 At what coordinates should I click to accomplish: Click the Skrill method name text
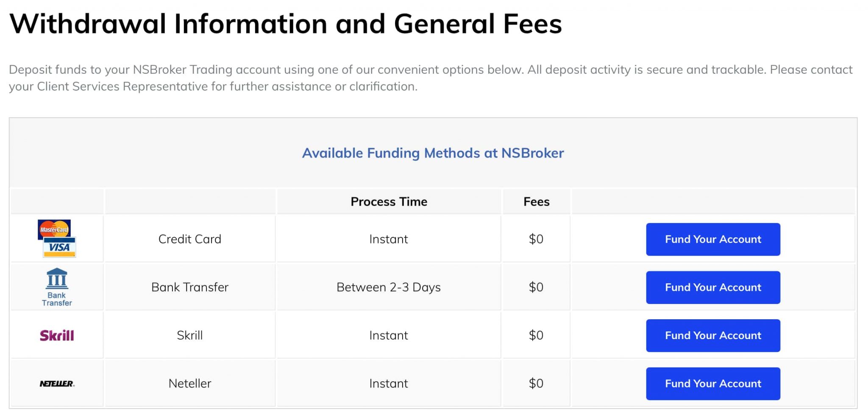point(189,336)
